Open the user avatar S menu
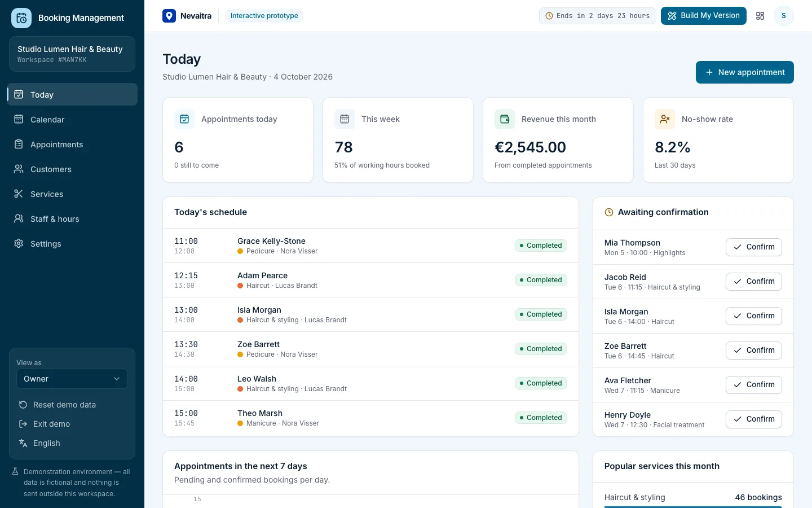812x508 pixels. tap(783, 16)
